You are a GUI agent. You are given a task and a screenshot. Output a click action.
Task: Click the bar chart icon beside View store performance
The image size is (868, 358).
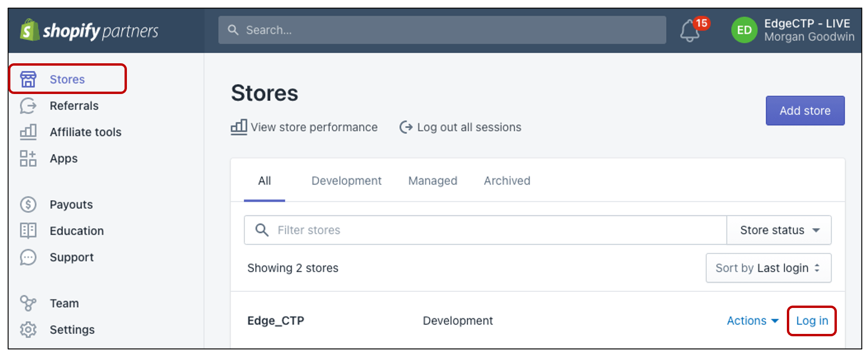(x=239, y=127)
